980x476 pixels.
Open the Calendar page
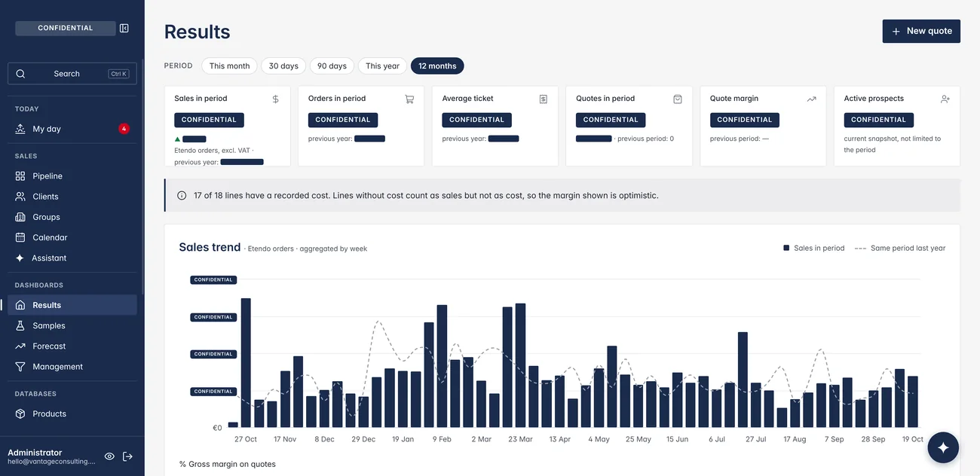point(72,237)
